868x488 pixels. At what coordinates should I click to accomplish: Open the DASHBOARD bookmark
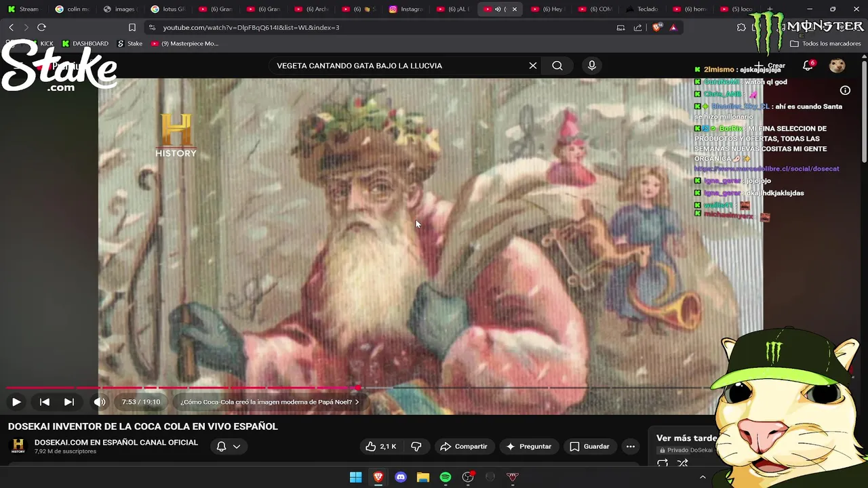tap(85, 43)
